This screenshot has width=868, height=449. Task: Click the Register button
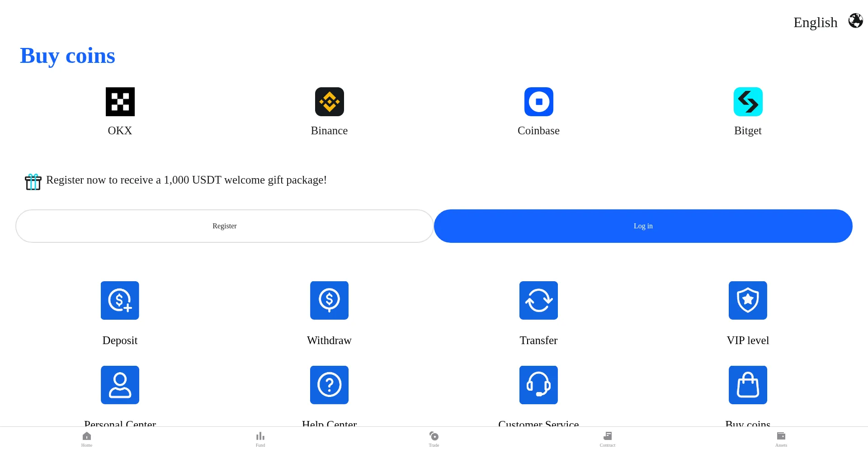click(x=225, y=226)
